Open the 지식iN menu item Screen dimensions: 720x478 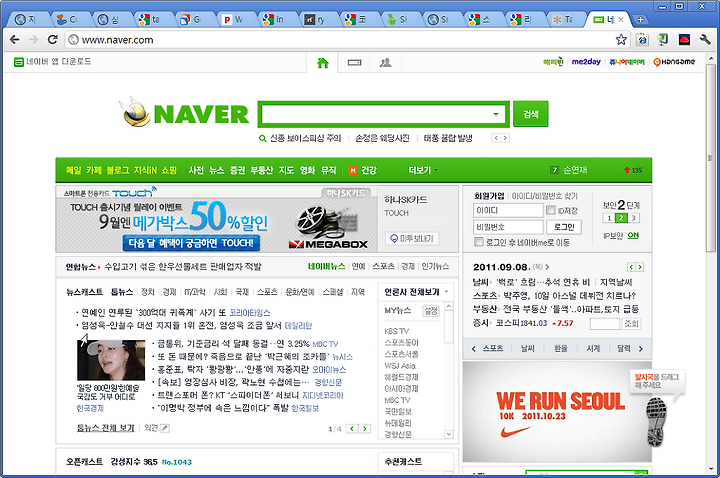[145, 170]
